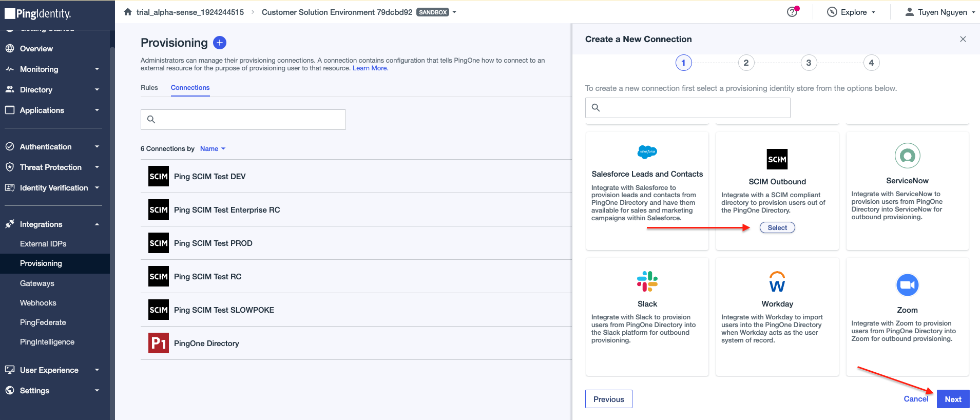Switch to the Rules tab
Image resolution: width=980 pixels, height=420 pixels.
click(x=149, y=87)
